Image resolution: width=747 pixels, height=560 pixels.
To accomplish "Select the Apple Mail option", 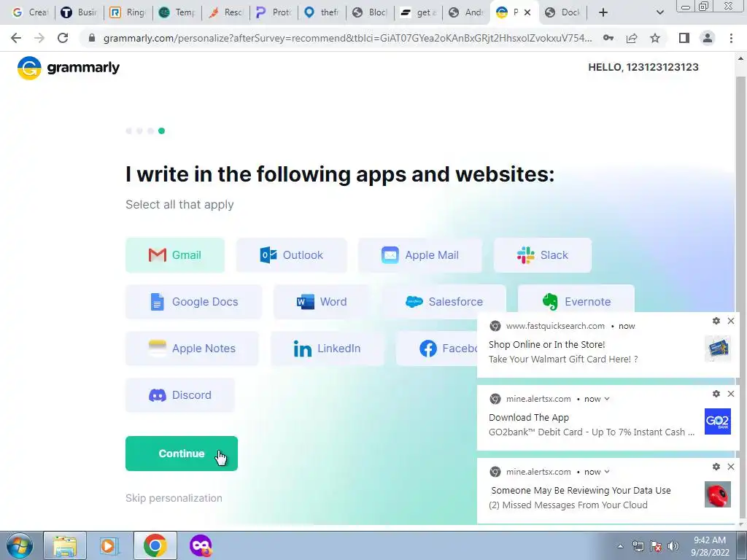I will [x=420, y=255].
